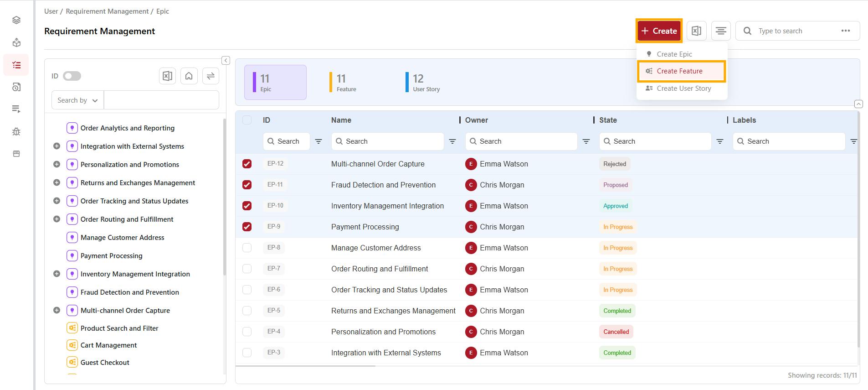Open the bug tracking icon in the left sidebar

pos(16,132)
